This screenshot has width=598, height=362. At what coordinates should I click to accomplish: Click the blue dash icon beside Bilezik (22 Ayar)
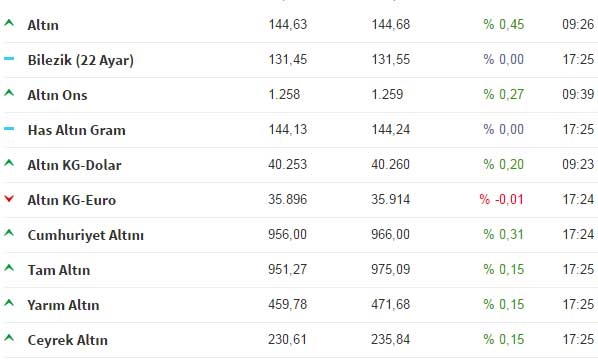9,58
